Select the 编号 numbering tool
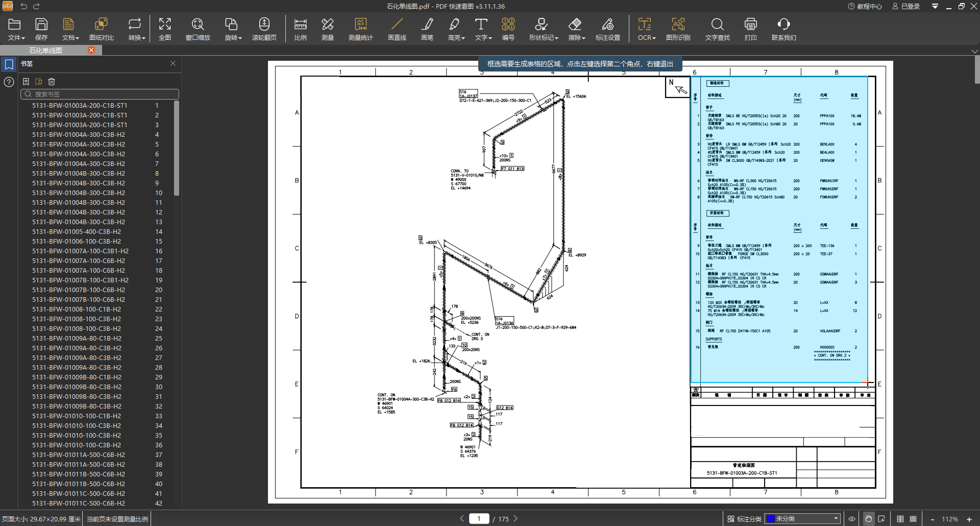 point(508,29)
